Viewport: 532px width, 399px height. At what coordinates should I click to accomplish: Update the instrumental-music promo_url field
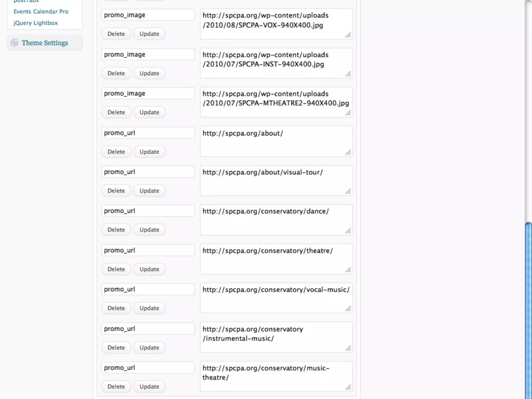pos(149,348)
